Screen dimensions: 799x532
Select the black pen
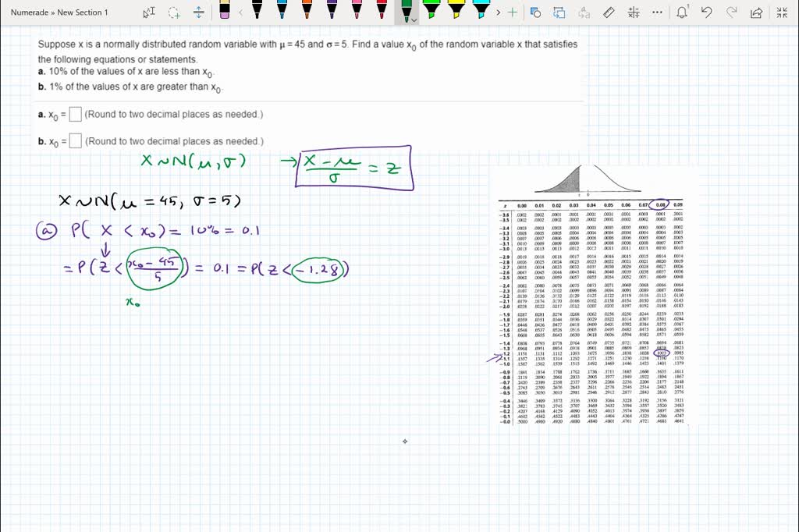click(255, 11)
